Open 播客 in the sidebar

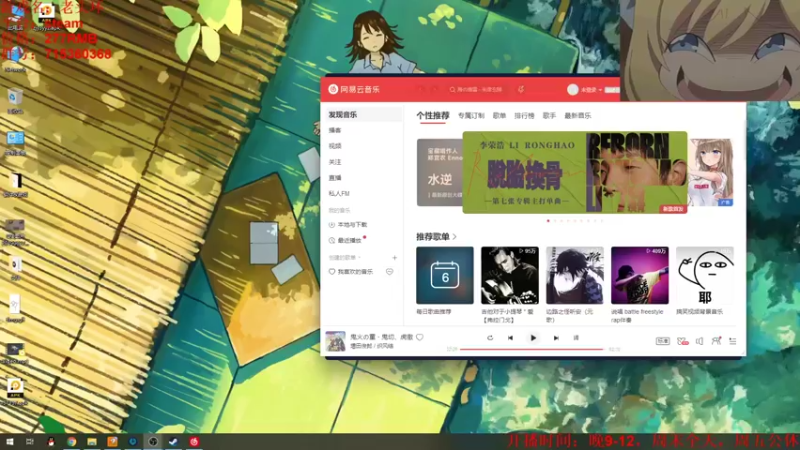coord(335,130)
